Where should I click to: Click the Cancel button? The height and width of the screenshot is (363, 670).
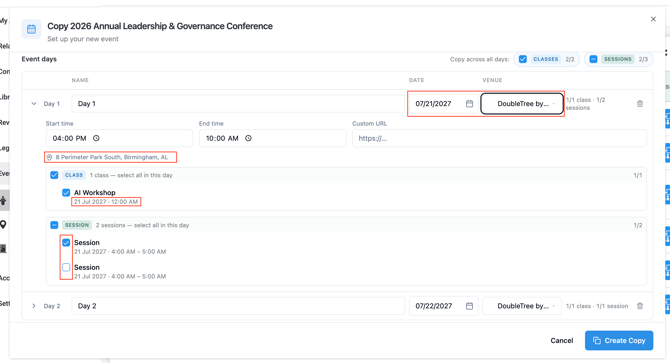(x=561, y=340)
